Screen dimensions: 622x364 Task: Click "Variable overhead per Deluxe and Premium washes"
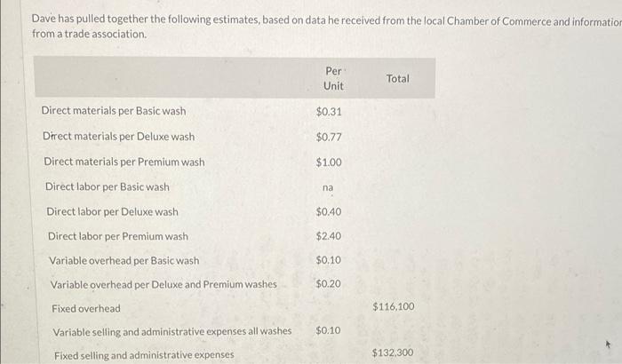[x=163, y=284]
